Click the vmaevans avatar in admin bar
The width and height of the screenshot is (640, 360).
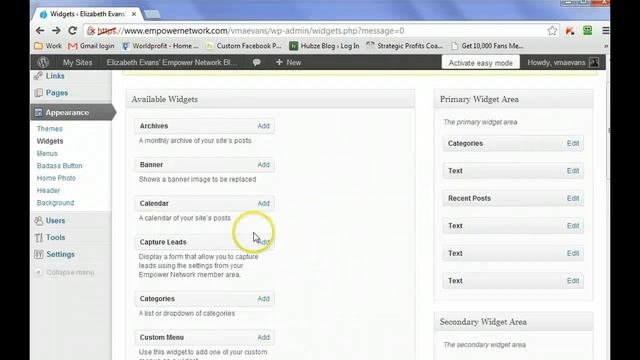click(594, 62)
